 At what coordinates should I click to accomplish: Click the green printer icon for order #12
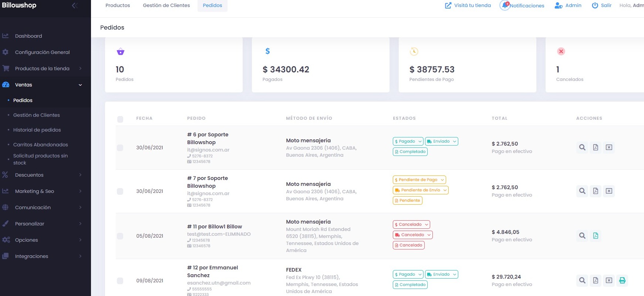tap(622, 280)
